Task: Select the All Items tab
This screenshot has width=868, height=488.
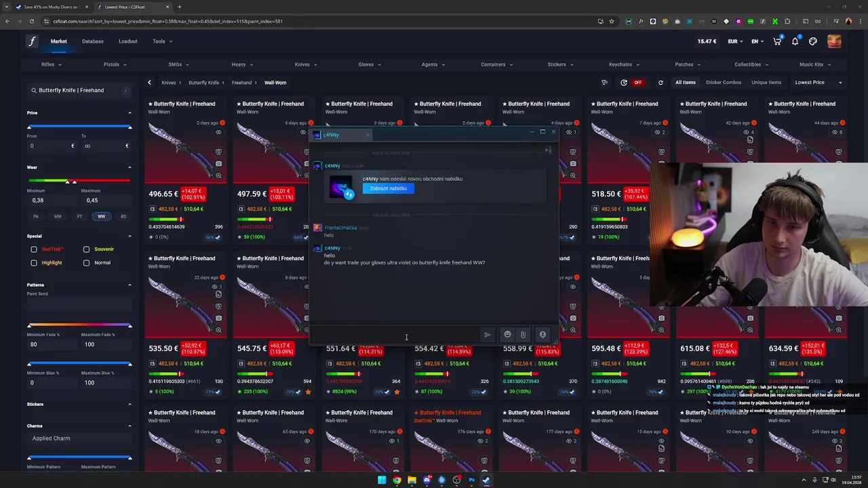Action: [x=685, y=83]
